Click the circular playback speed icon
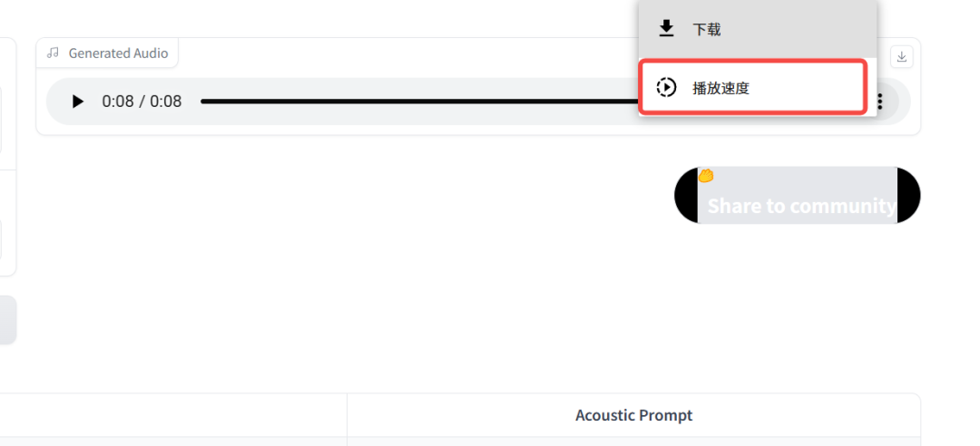Image resolution: width=980 pixels, height=446 pixels. tap(666, 88)
